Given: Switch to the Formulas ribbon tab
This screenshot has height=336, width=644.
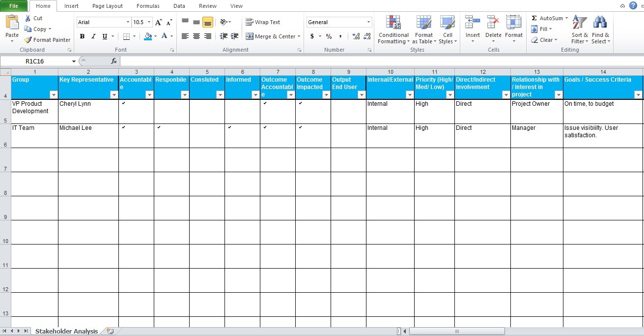Looking at the screenshot, I should [x=148, y=6].
